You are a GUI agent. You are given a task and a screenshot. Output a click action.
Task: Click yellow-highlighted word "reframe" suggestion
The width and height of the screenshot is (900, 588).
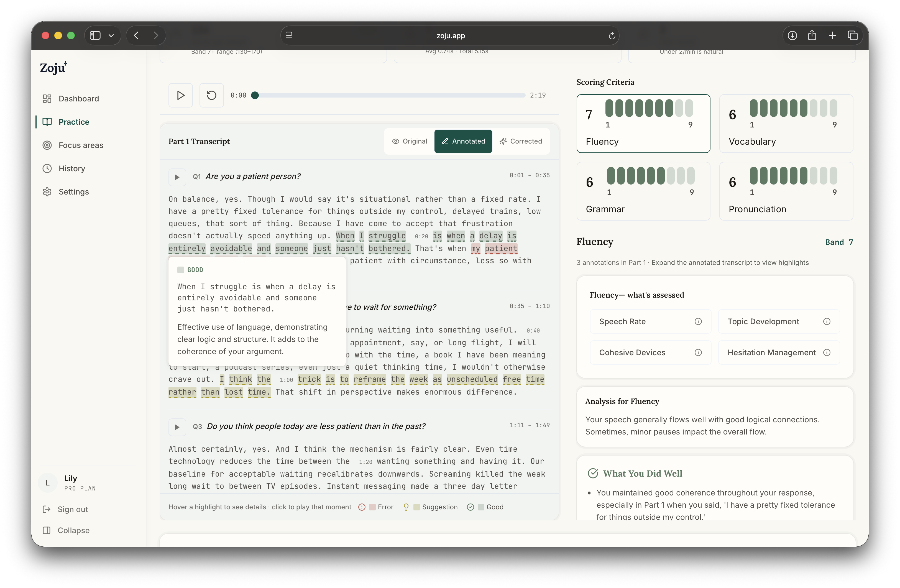tap(369, 380)
